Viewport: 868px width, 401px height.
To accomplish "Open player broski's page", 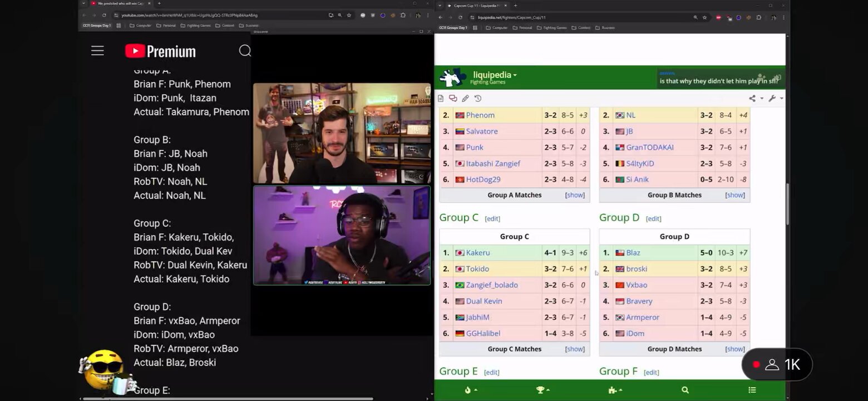I will (637, 269).
